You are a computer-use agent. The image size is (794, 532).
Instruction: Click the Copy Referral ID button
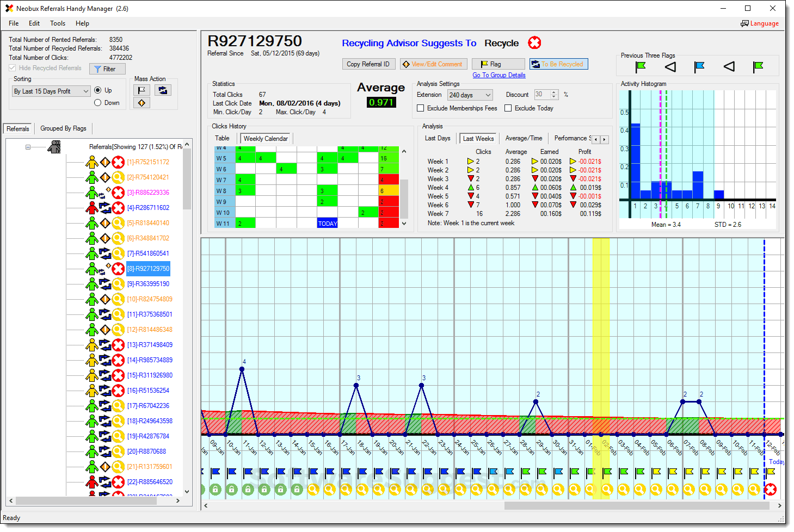[368, 64]
